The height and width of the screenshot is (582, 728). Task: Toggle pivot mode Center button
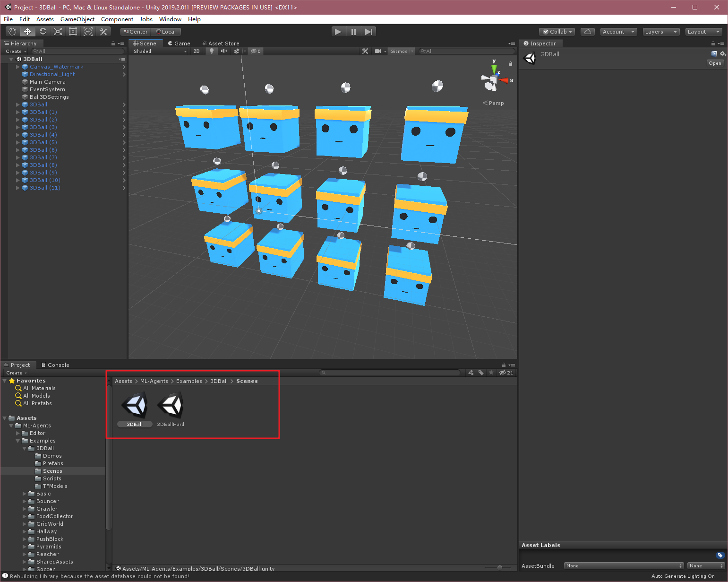coord(136,32)
